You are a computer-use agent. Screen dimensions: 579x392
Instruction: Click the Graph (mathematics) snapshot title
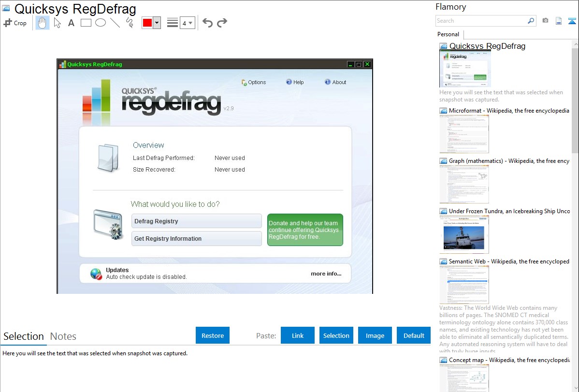509,161
